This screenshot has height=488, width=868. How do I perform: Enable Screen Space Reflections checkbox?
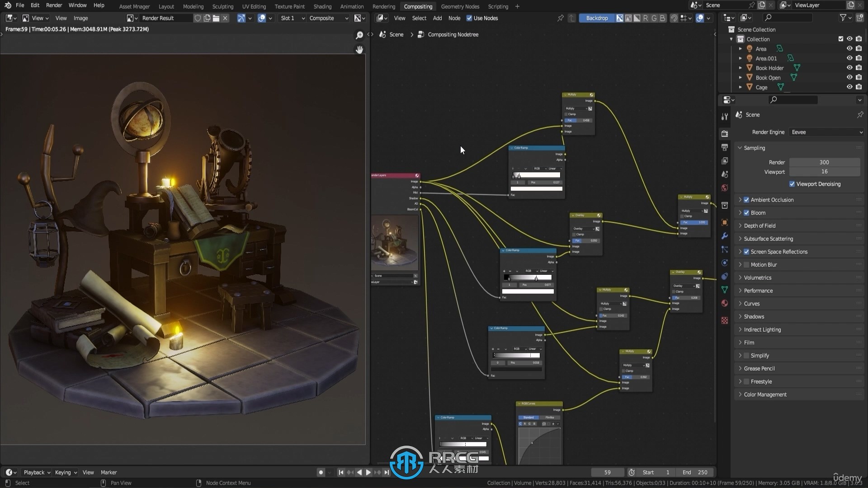(x=747, y=251)
